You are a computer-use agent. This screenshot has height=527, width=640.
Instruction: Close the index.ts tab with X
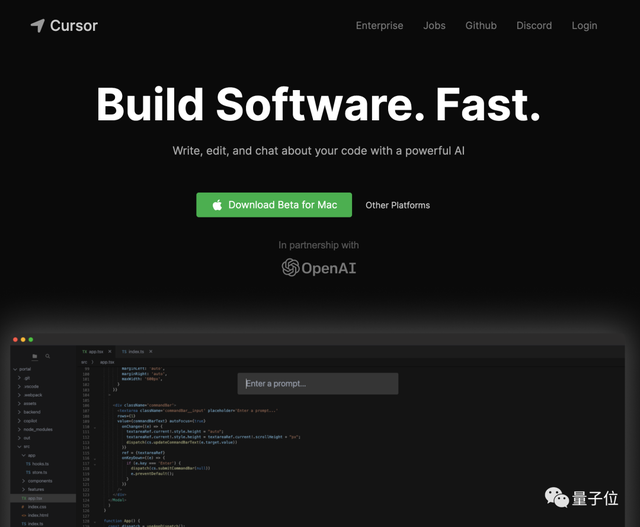[x=152, y=352]
